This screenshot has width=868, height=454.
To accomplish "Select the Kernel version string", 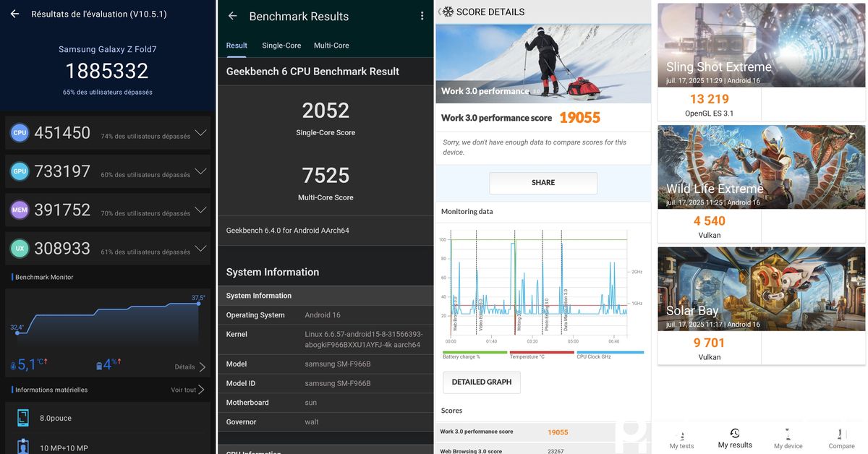I will [363, 339].
